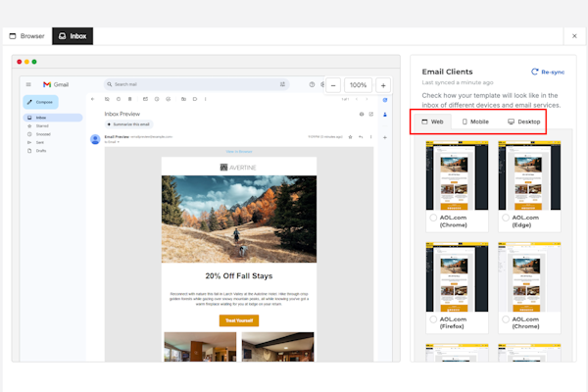Click the side panel plus add-ons icon

point(385,137)
